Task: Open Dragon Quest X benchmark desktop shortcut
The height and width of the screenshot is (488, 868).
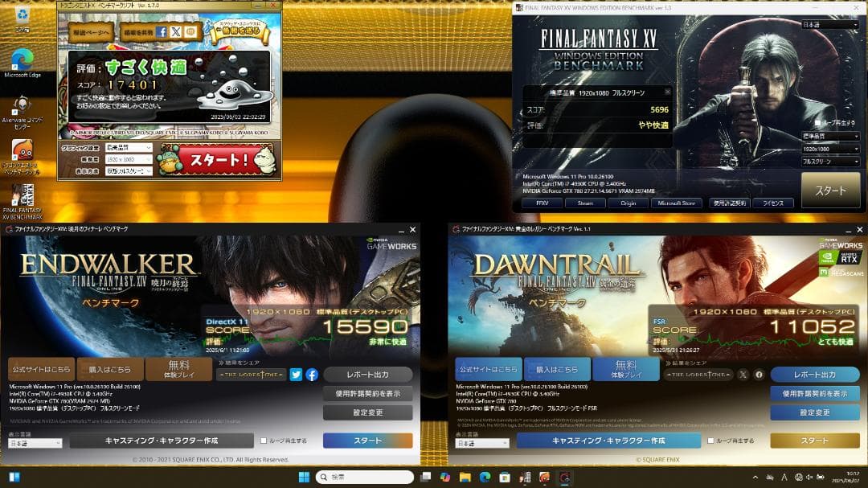Action: click(23, 156)
